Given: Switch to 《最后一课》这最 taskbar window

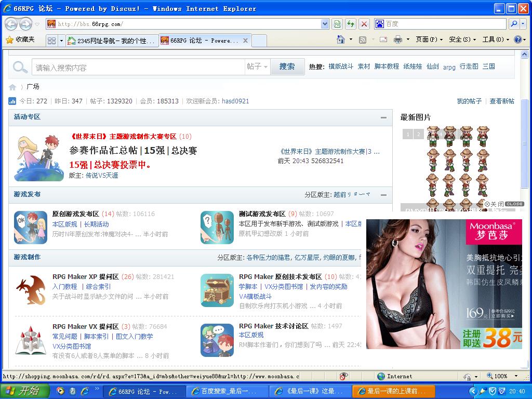Looking at the screenshot, I should coord(310,391).
